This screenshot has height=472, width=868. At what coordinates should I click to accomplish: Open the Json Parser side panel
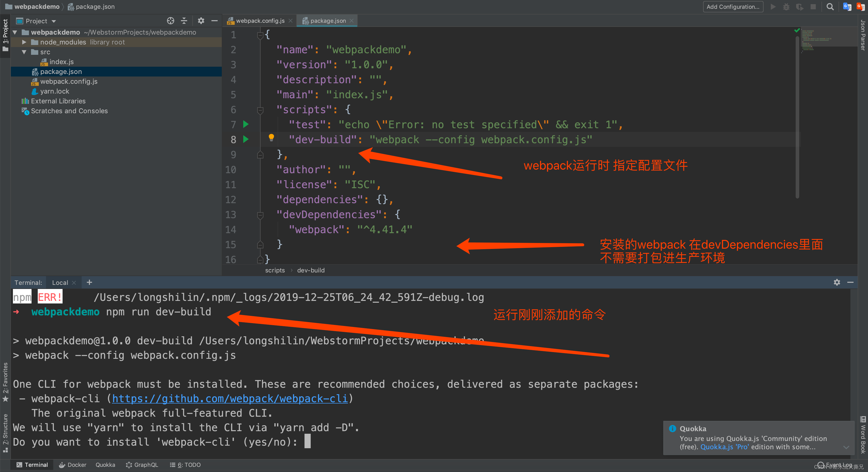(x=863, y=35)
